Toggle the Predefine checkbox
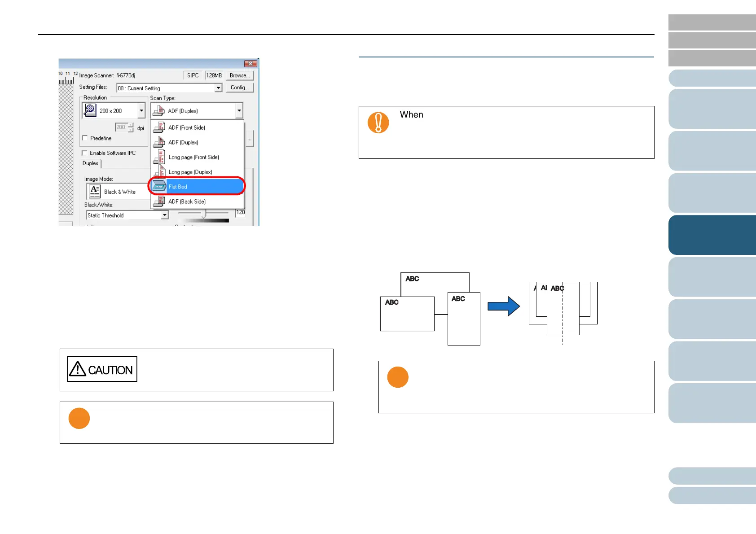 click(85, 138)
